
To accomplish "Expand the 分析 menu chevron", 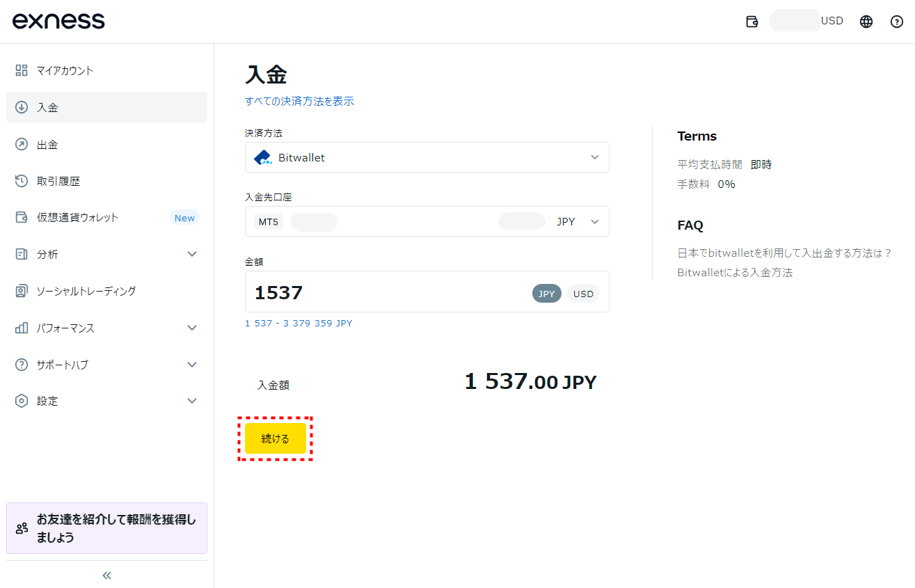I will tap(193, 254).
